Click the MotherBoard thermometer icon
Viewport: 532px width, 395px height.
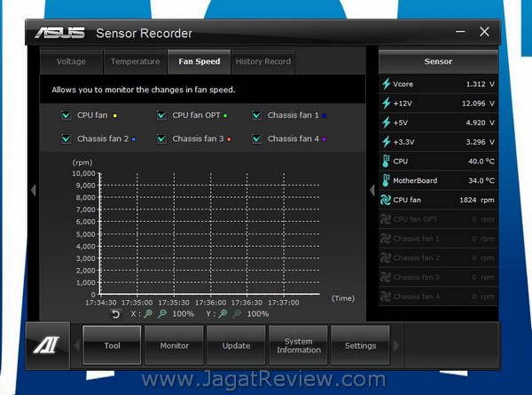coord(386,181)
